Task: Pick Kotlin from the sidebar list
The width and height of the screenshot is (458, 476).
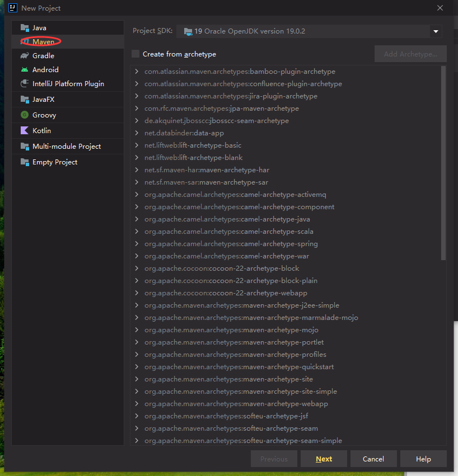Action: pos(68,130)
